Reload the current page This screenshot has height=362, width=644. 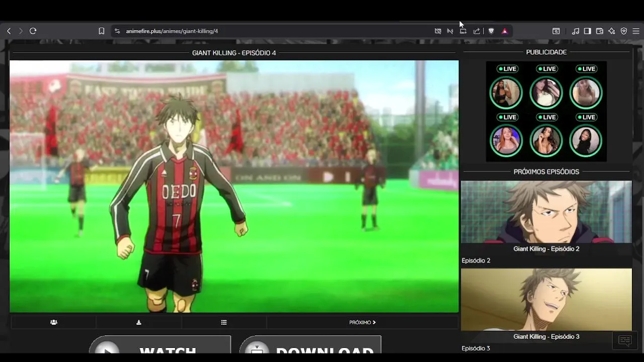[x=33, y=31]
